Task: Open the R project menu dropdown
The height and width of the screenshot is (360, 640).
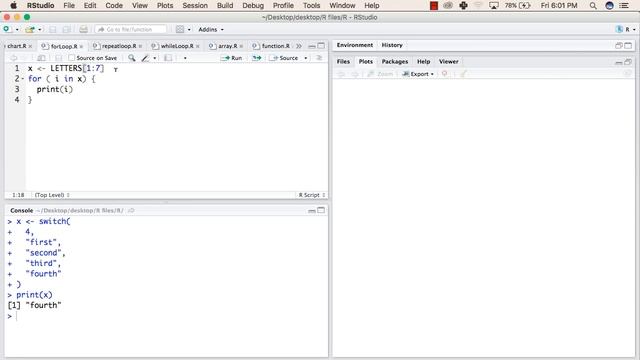Action: 626,29
